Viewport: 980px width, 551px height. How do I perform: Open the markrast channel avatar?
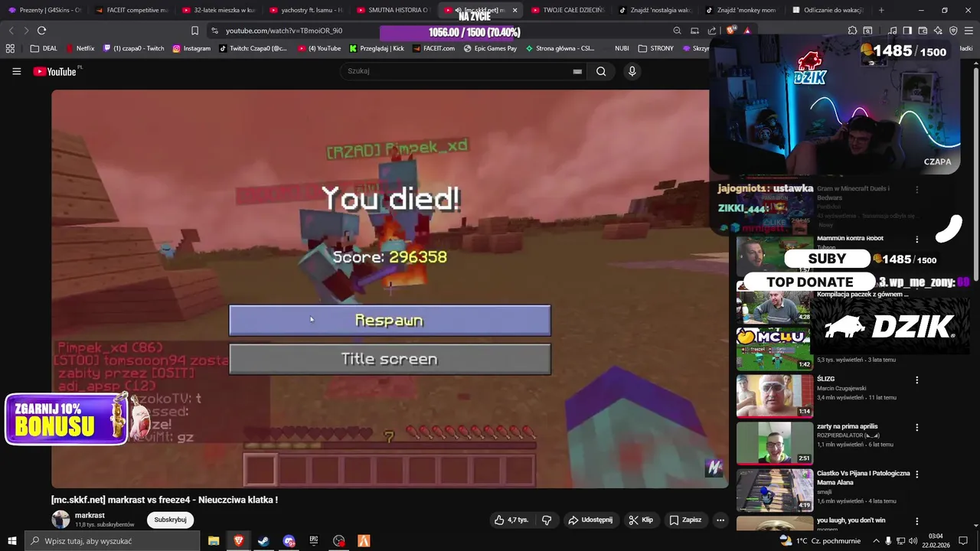pos(60,520)
